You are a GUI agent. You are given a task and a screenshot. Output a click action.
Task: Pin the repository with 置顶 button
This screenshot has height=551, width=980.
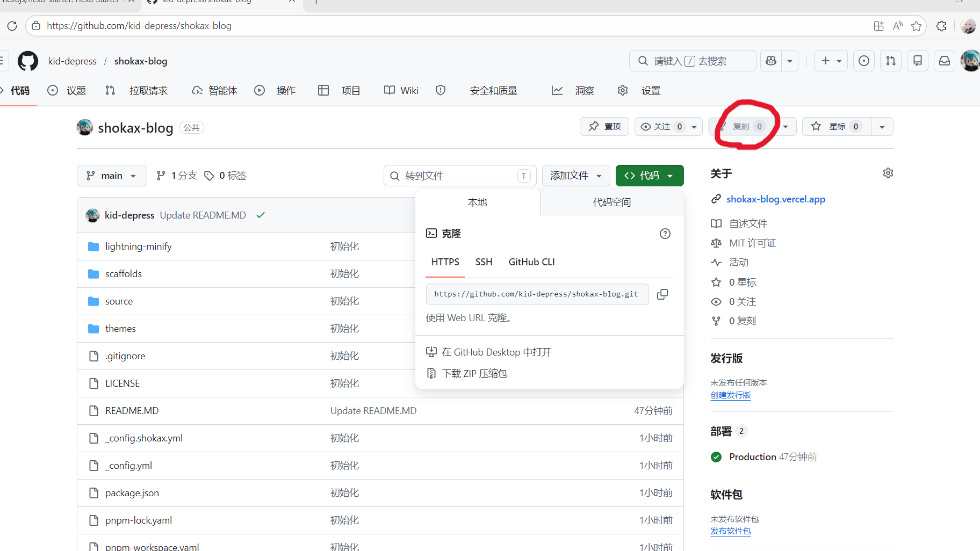pyautogui.click(x=604, y=127)
